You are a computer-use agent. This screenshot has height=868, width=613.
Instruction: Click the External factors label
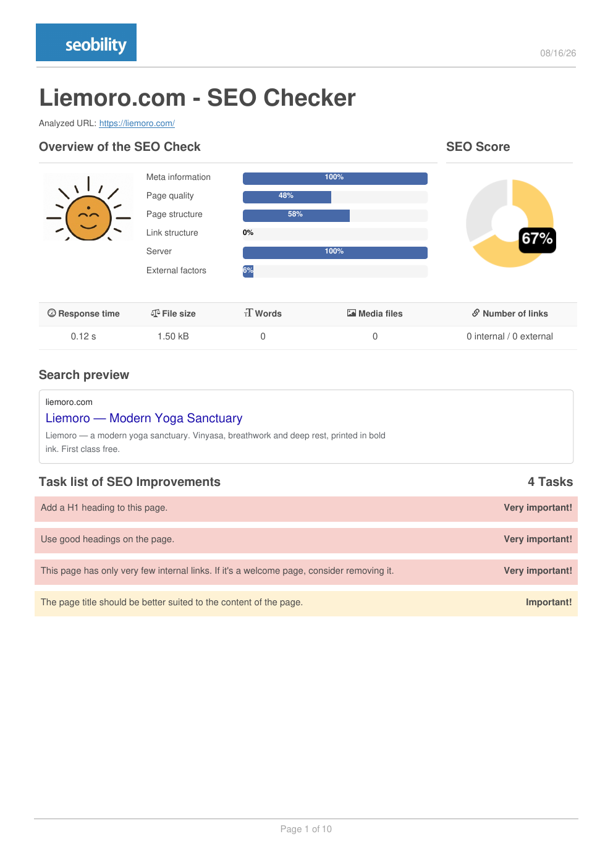tap(176, 270)
